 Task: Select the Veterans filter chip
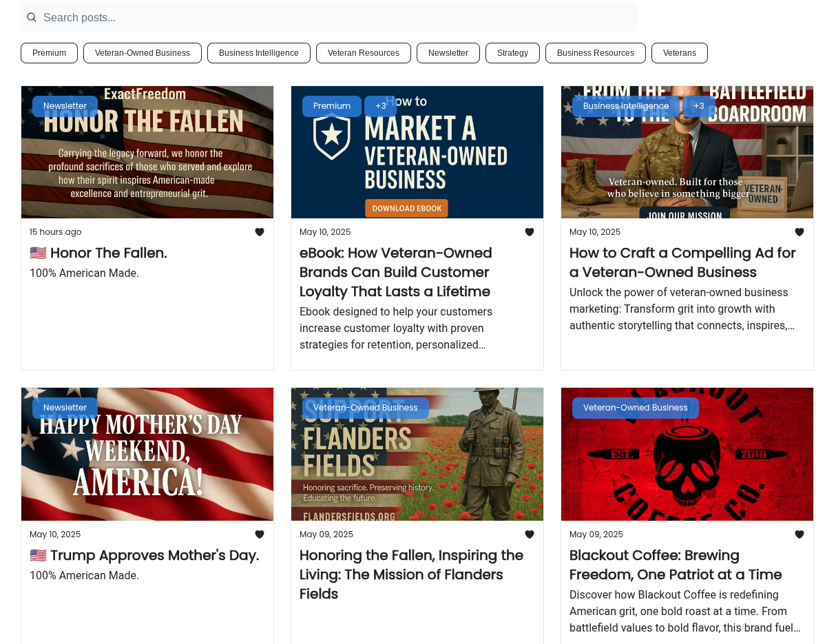click(x=679, y=53)
